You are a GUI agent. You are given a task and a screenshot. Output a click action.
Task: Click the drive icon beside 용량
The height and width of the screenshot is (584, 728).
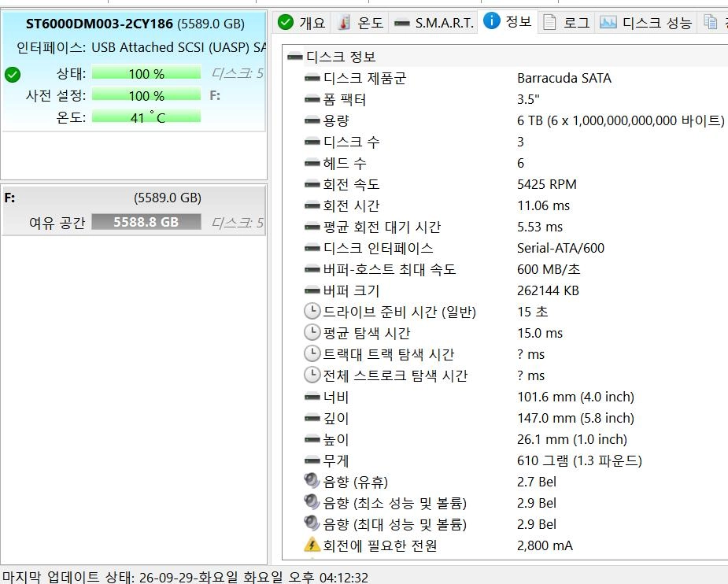(312, 120)
